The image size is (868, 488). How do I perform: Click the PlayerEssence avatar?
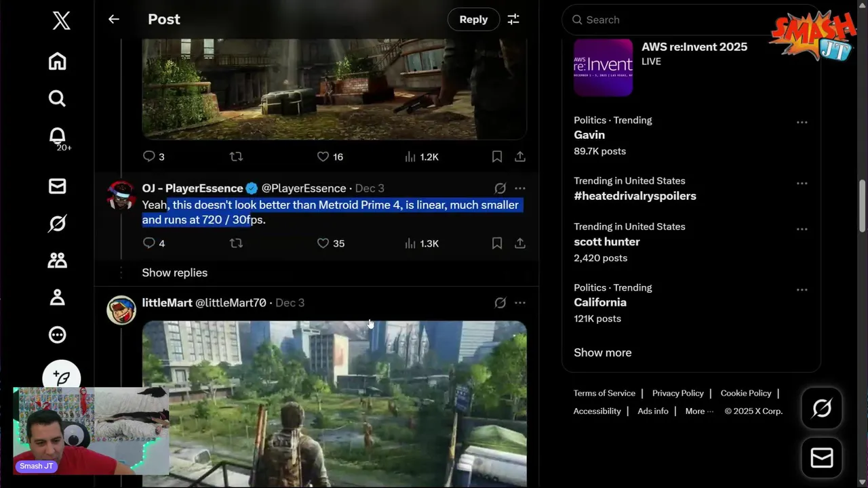pyautogui.click(x=121, y=195)
